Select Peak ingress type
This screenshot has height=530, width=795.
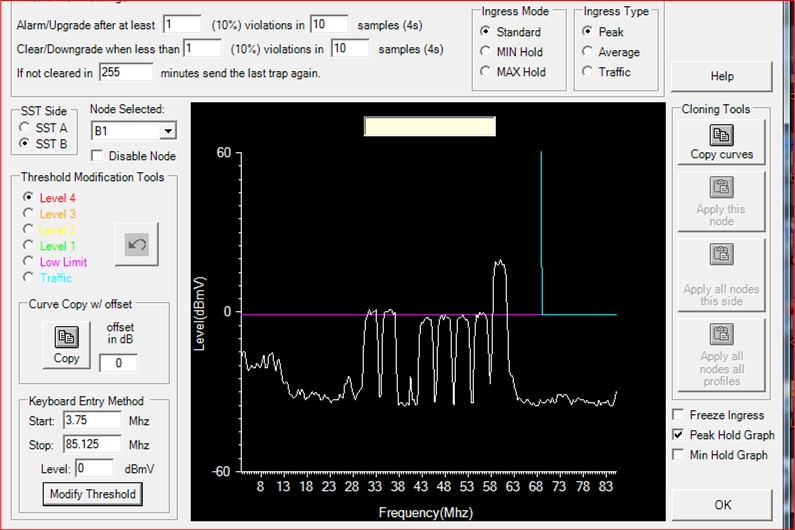(587, 31)
